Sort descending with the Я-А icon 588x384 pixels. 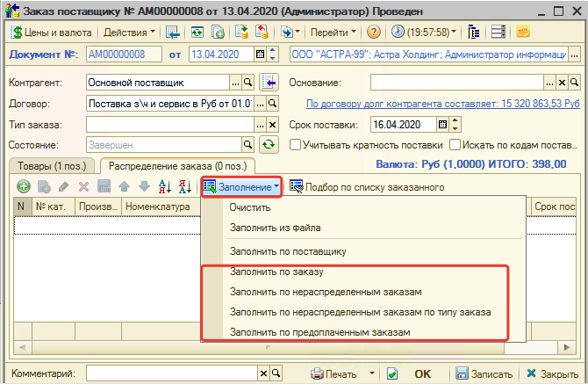[x=185, y=186]
